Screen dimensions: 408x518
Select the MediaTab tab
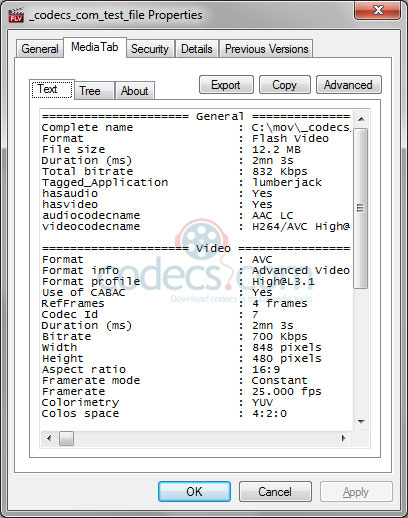click(x=95, y=47)
